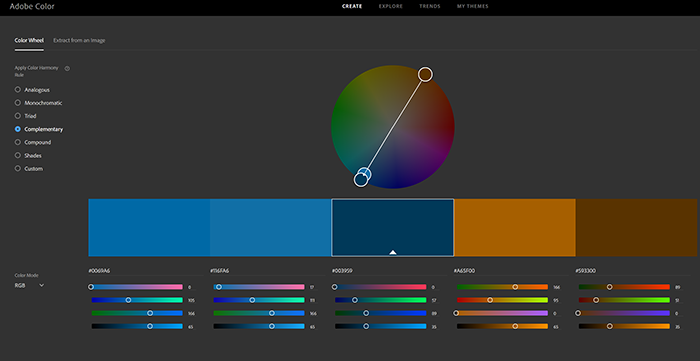Viewport: 700px width, 361px height.
Task: Open the My Themes tab
Action: [473, 6]
